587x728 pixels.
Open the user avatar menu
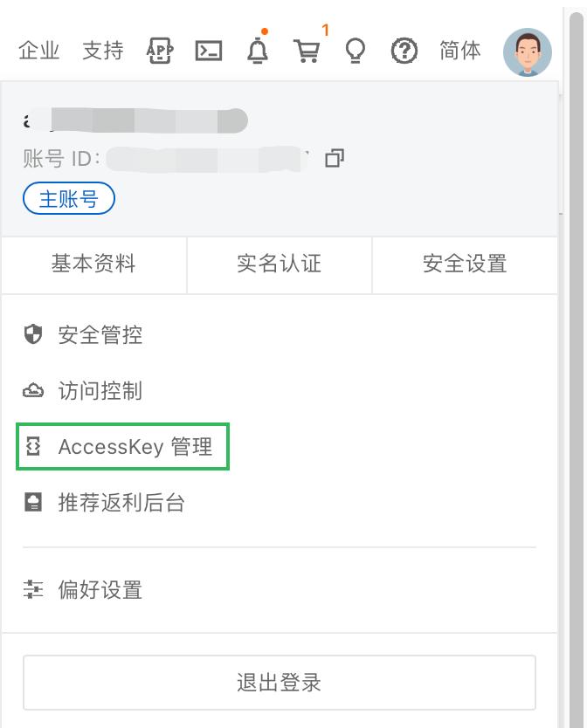click(527, 52)
